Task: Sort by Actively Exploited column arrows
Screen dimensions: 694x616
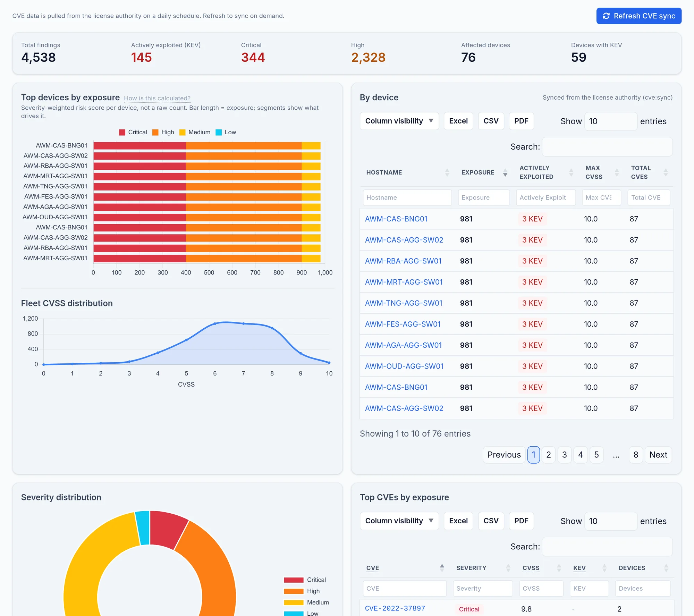Action: pos(571,172)
